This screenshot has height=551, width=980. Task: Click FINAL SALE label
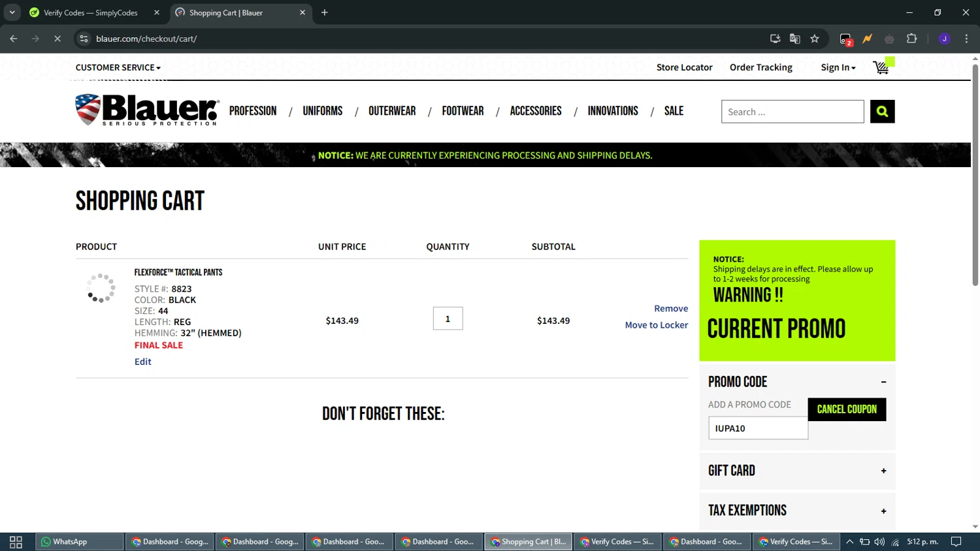click(x=159, y=345)
